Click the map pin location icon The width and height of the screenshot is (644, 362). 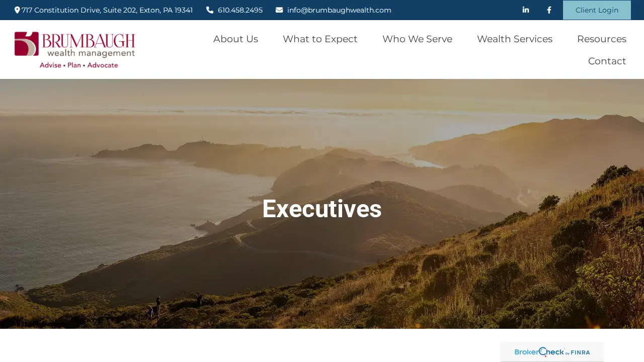tap(17, 10)
